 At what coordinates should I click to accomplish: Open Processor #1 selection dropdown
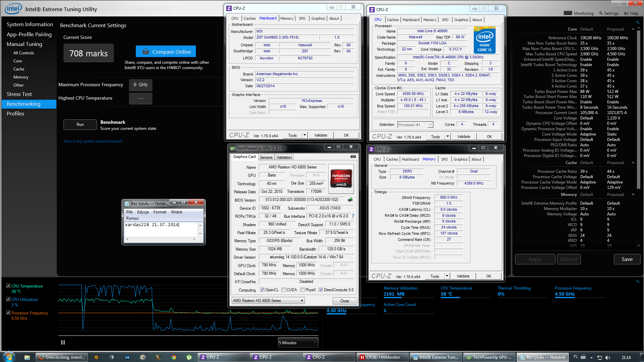click(415, 125)
